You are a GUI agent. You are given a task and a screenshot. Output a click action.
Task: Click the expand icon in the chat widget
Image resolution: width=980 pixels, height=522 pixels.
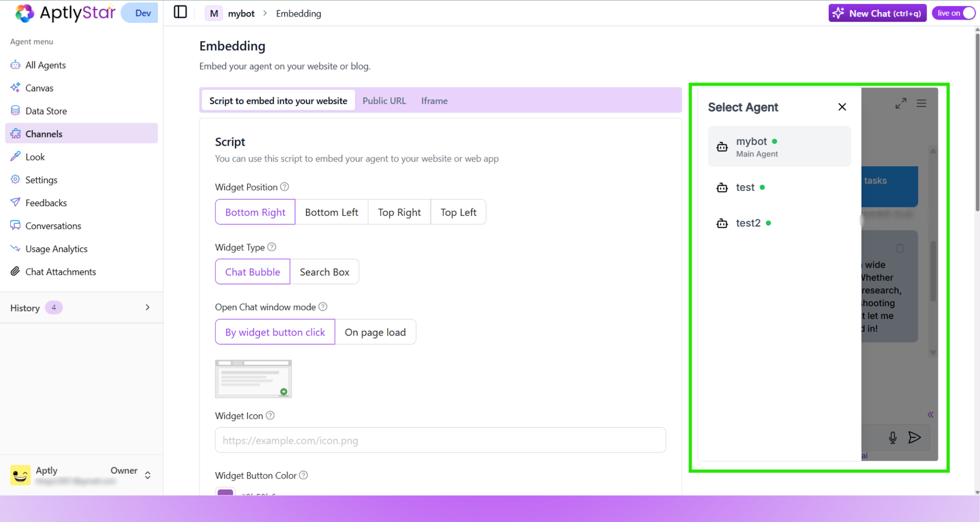(901, 103)
